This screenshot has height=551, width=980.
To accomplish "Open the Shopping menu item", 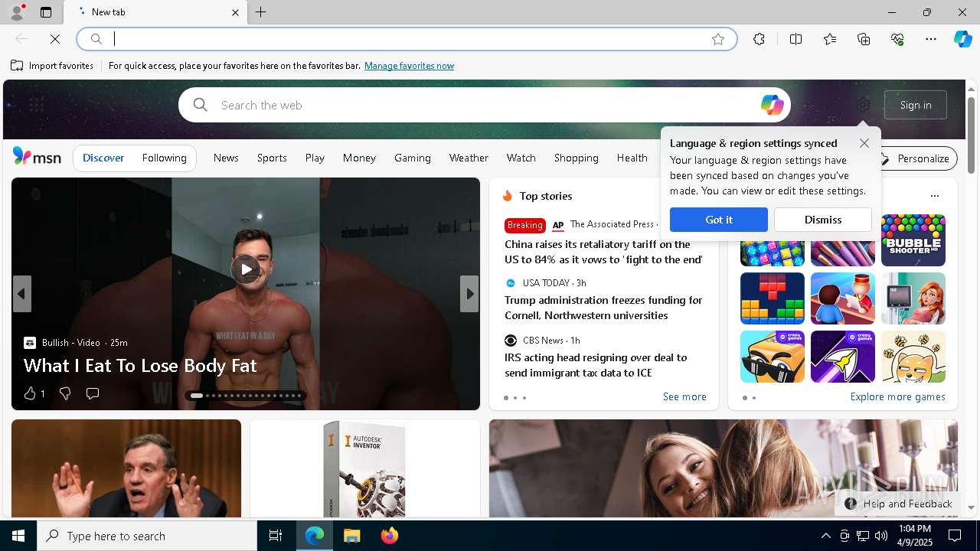I will point(576,158).
